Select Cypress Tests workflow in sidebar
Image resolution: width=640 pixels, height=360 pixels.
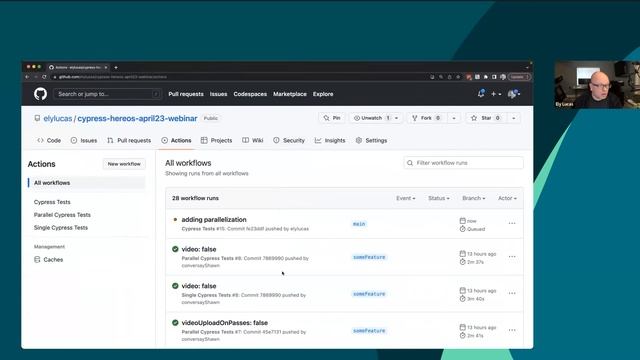tap(52, 202)
